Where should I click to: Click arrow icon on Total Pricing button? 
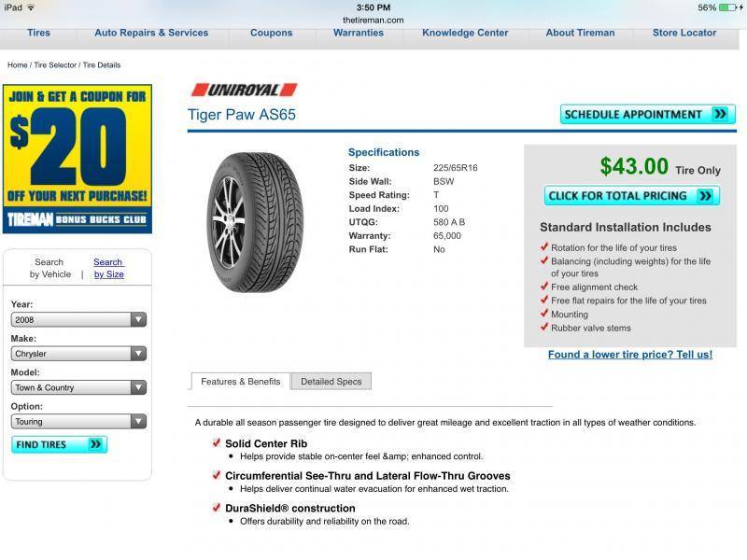click(705, 196)
